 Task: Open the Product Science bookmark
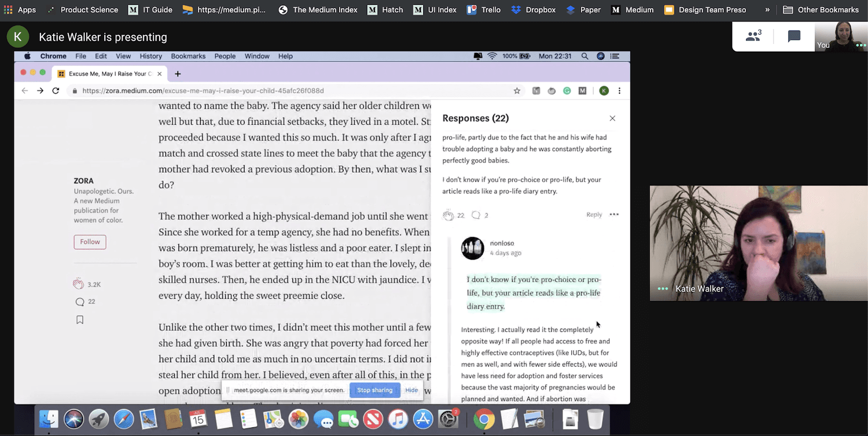click(x=83, y=10)
